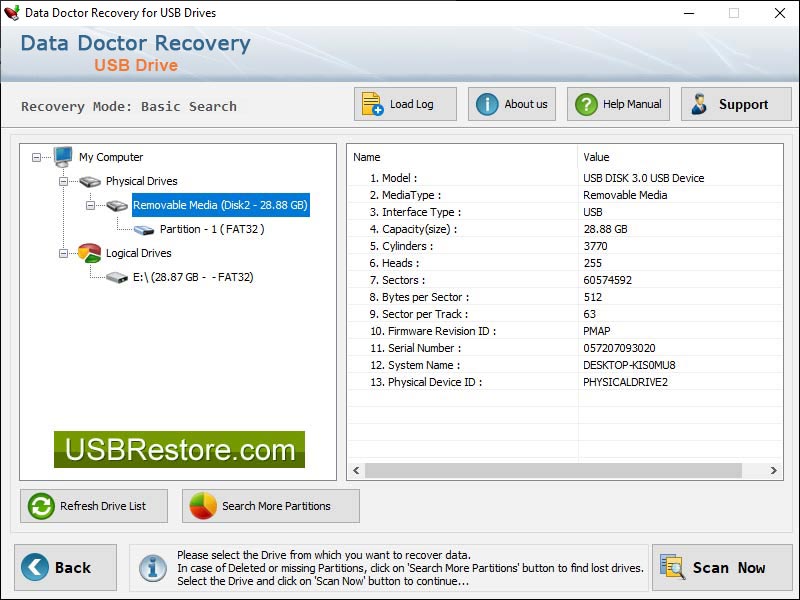Click the Scan Now rainbow icon
The image size is (800, 600).
pyautogui.click(x=672, y=567)
